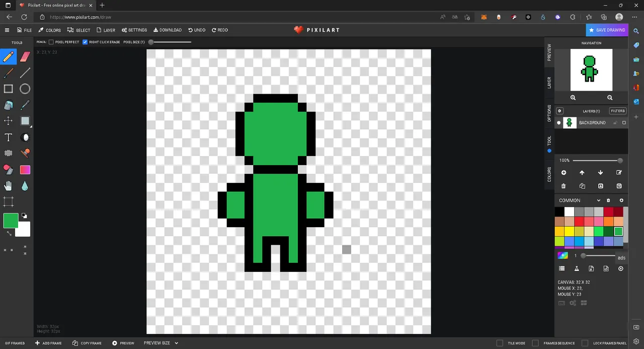Open the File menu
The image size is (644, 349).
(24, 30)
